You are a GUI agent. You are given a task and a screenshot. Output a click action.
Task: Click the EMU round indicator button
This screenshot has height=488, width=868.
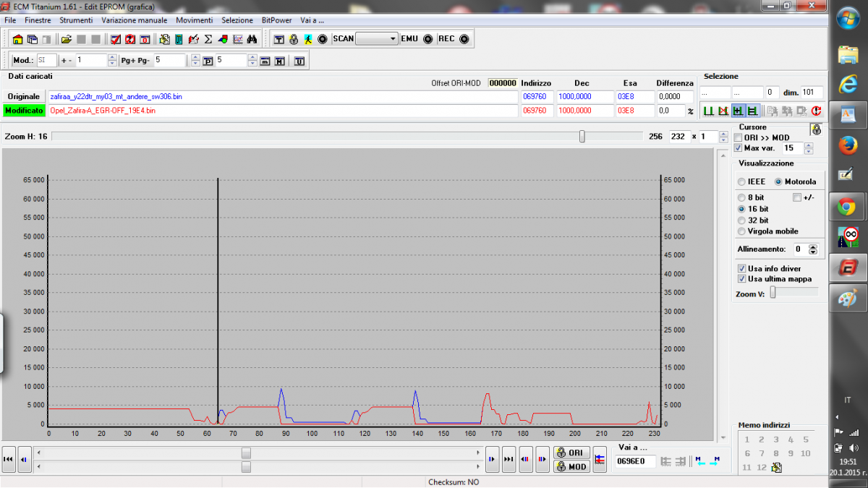pyautogui.click(x=427, y=39)
